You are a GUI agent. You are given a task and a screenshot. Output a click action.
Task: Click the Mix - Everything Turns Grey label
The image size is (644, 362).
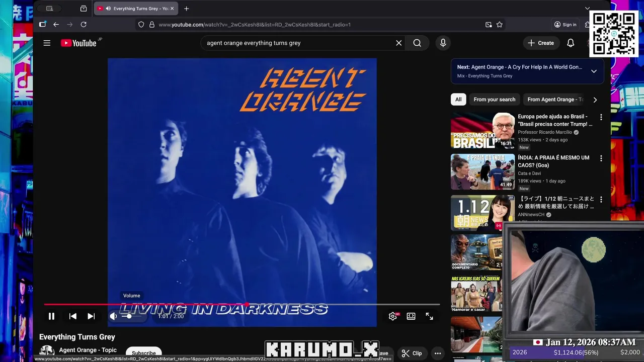tap(485, 76)
